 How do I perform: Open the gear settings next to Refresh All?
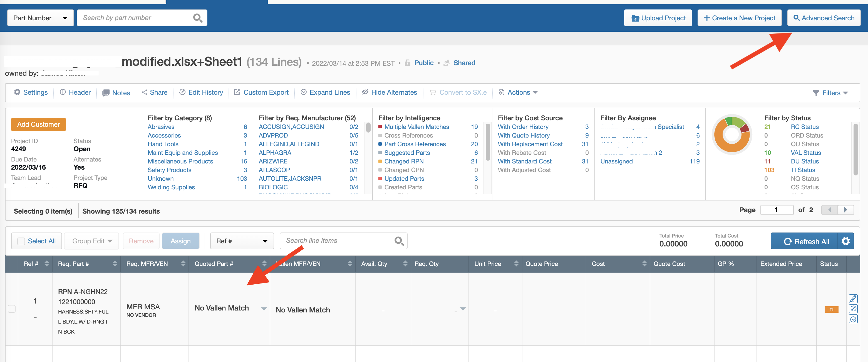845,241
